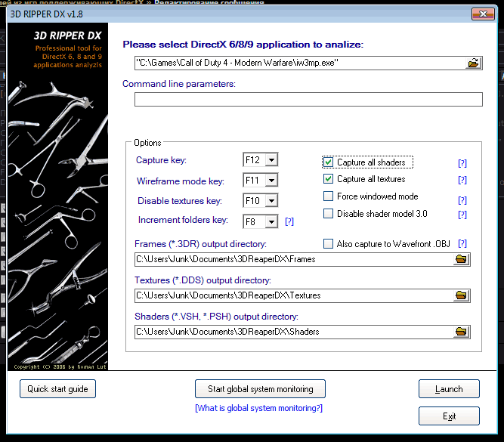Enable Also capture to Wavefront .OBJ
Screen dimensions: 504x442
(328, 243)
